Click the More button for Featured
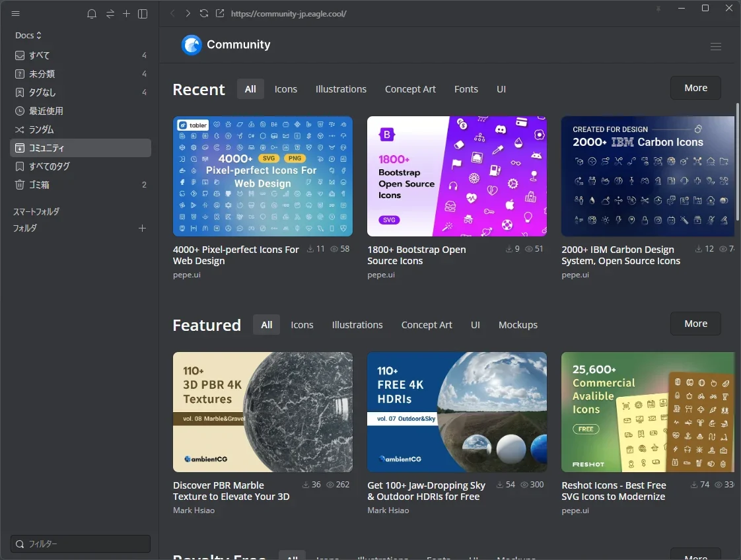The height and width of the screenshot is (560, 741). (695, 324)
